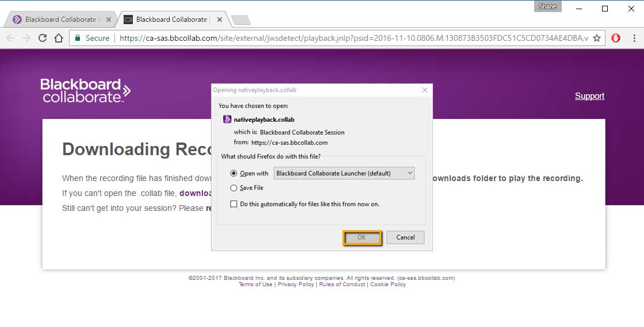The image size is (644, 327).
Task: Open a new browser tab
Action: [x=241, y=20]
